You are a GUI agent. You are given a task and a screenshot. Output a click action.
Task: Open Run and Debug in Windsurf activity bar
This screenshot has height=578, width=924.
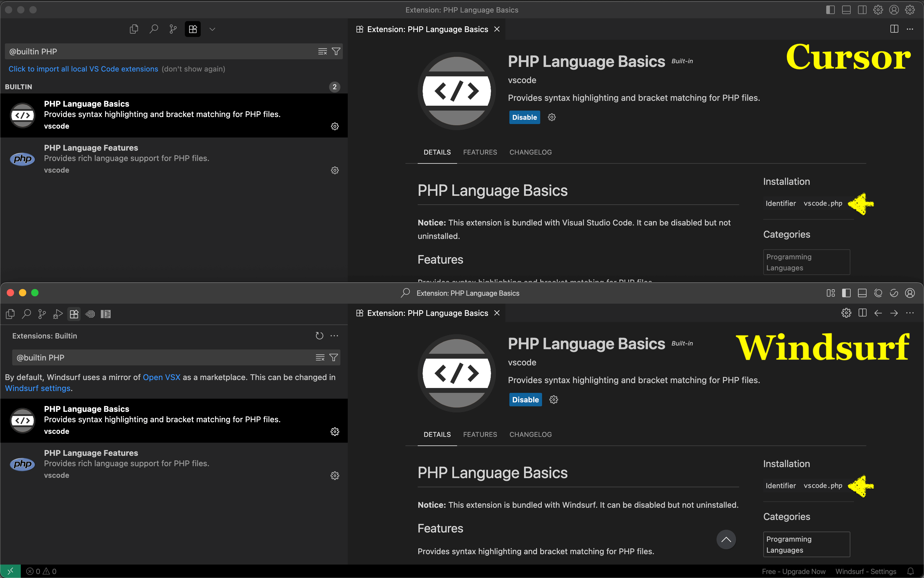click(58, 314)
